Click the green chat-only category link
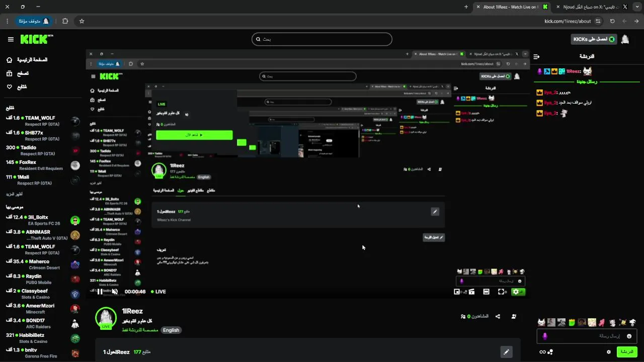 coord(140,330)
